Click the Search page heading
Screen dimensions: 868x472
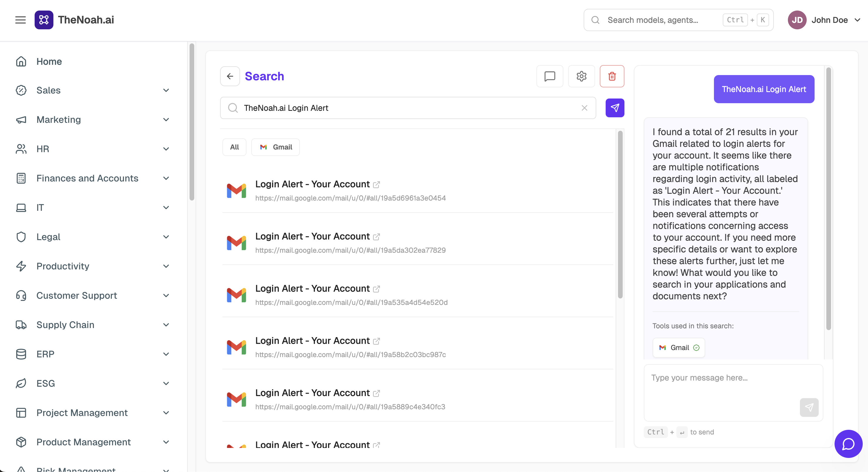[x=264, y=76]
